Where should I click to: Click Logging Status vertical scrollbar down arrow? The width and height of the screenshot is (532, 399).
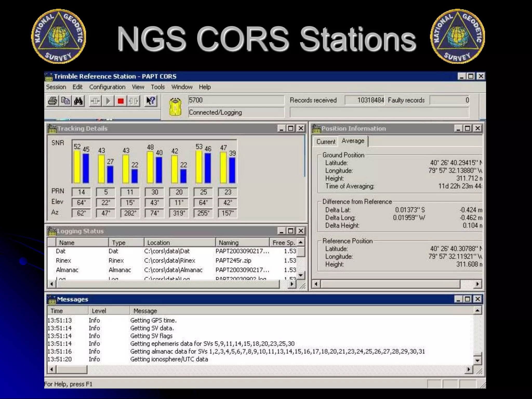pyautogui.click(x=301, y=275)
